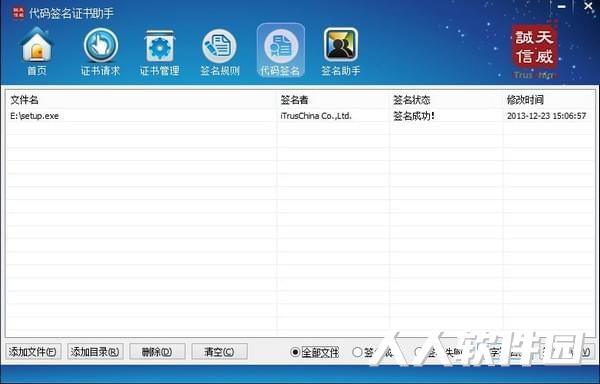Screen dimensions: 600x384
Task: Open the 证书请求 certificate request icon
Action: click(101, 51)
